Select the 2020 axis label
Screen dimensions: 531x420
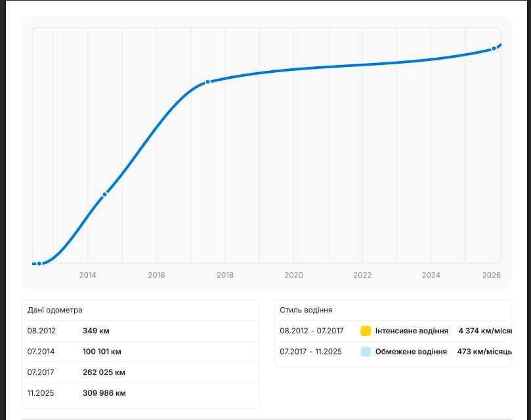293,275
